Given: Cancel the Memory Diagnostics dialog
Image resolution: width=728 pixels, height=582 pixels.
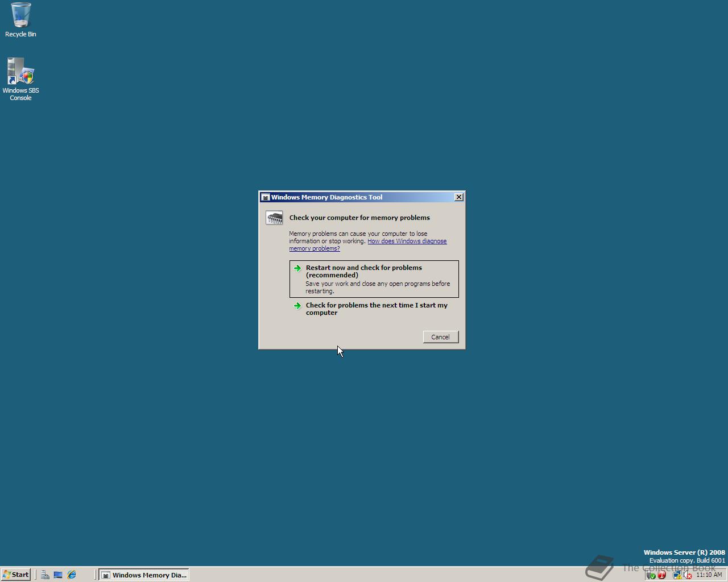Looking at the screenshot, I should pyautogui.click(x=441, y=337).
